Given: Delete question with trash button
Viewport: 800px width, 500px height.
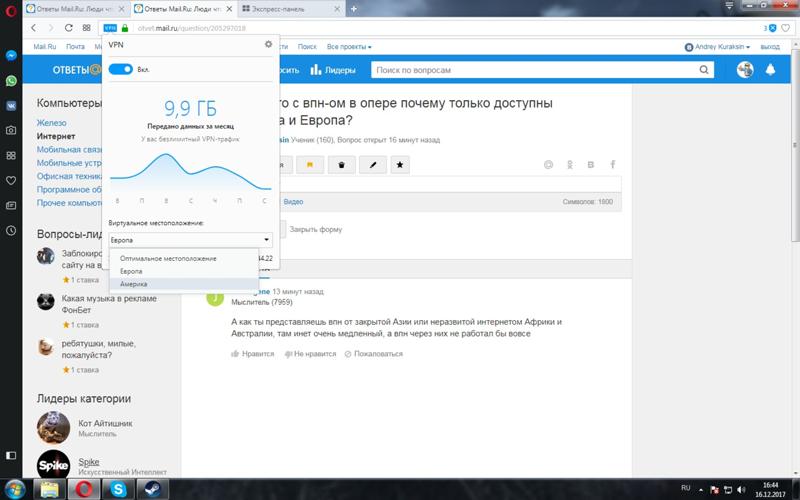Looking at the screenshot, I should coord(341,165).
